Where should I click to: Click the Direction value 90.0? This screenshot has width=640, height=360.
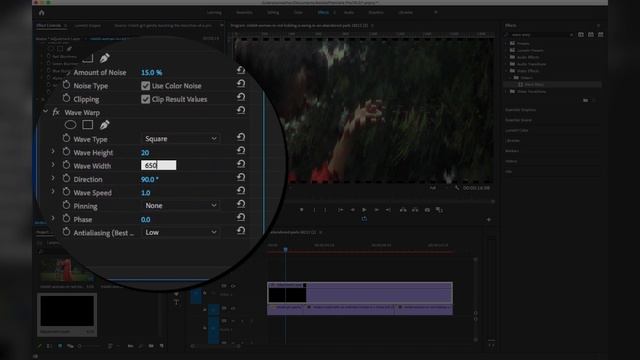click(150, 179)
